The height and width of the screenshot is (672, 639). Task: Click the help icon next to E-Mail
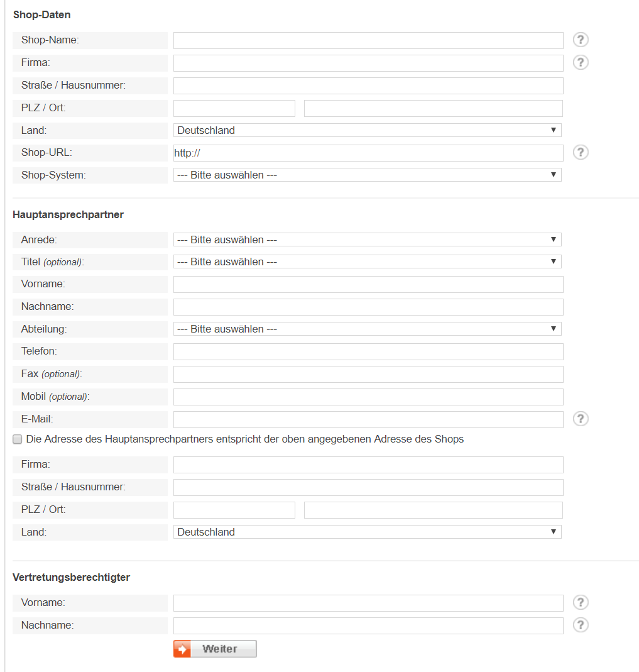pos(581,419)
